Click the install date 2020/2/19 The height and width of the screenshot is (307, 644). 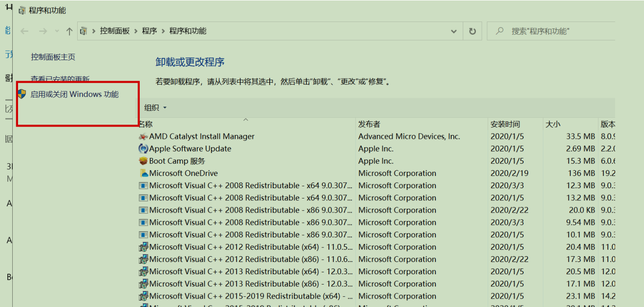click(509, 173)
